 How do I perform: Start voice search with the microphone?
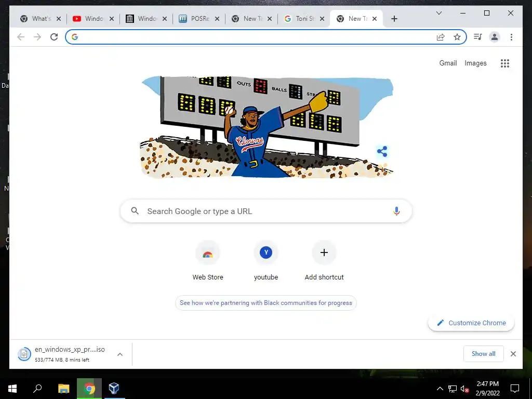(396, 211)
